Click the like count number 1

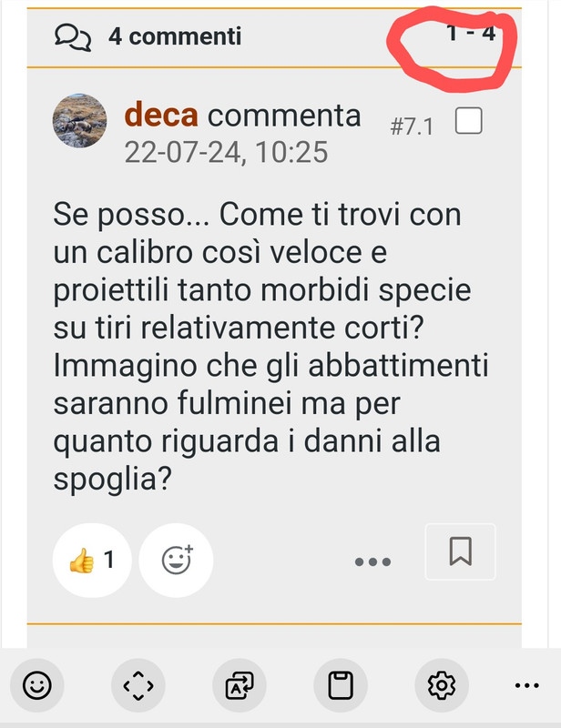point(108,560)
